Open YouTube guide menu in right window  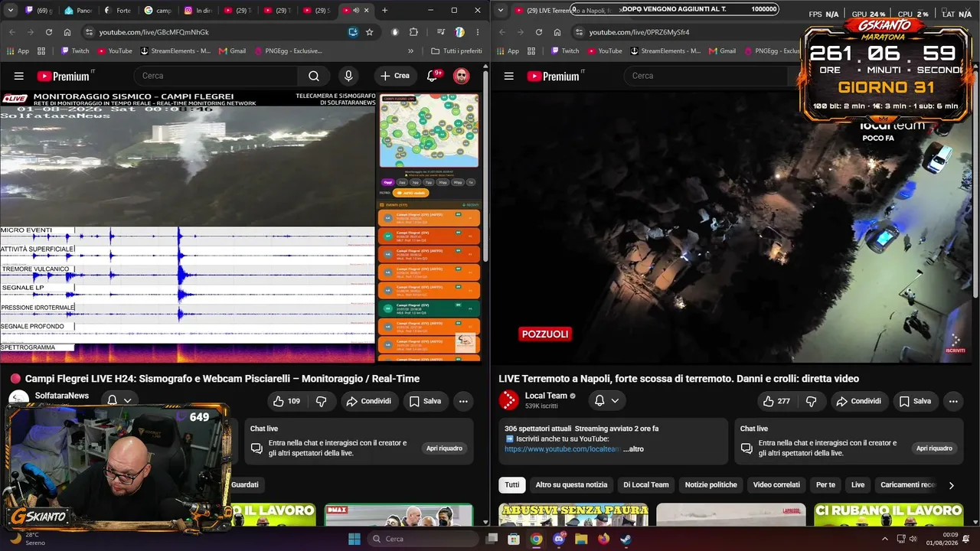[x=509, y=76]
